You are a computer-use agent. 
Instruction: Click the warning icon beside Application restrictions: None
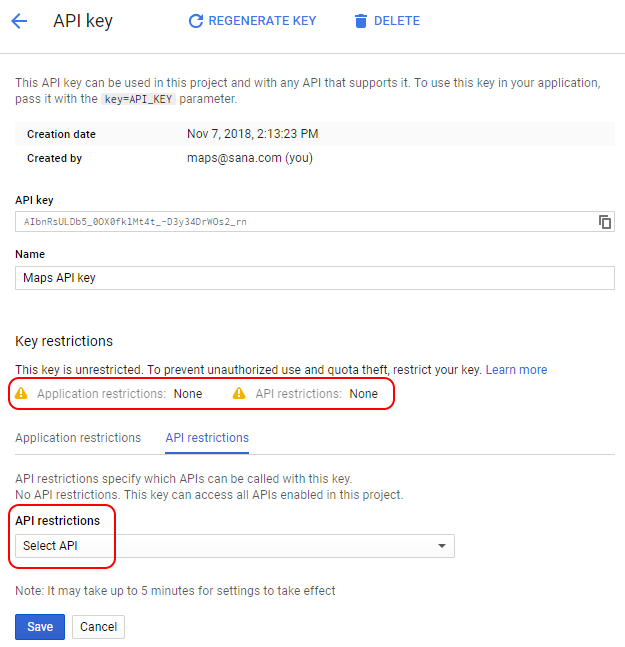click(21, 393)
